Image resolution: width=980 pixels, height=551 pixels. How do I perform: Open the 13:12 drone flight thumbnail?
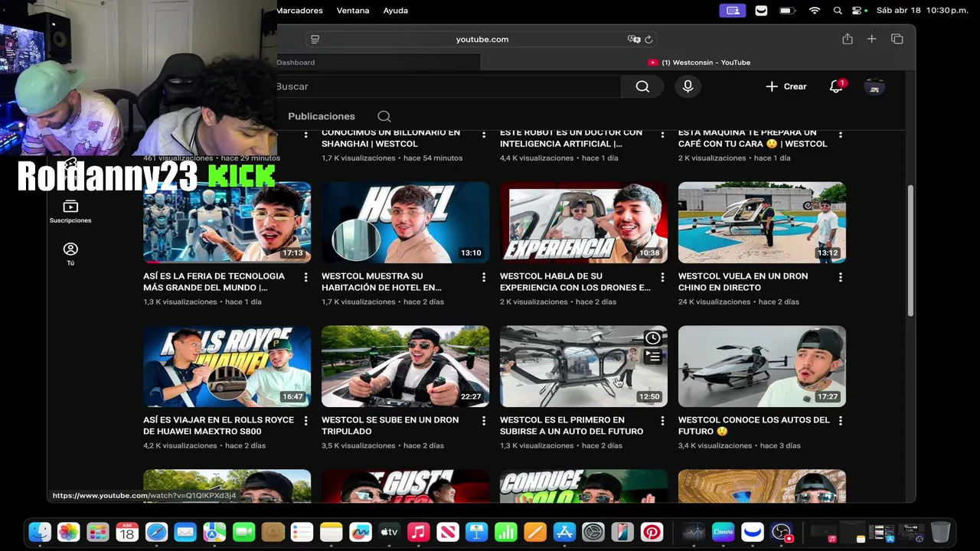click(x=762, y=223)
